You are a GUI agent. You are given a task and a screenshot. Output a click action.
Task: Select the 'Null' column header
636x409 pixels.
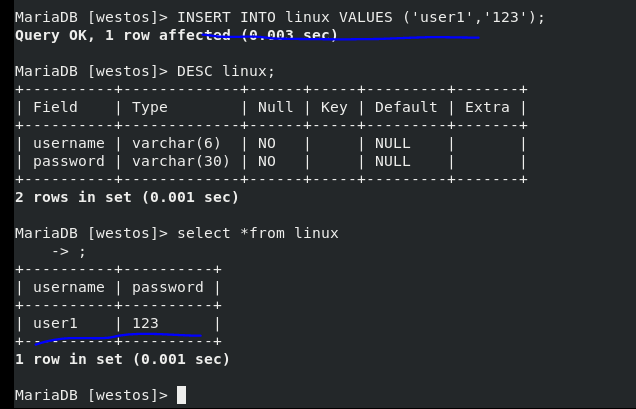click(275, 107)
